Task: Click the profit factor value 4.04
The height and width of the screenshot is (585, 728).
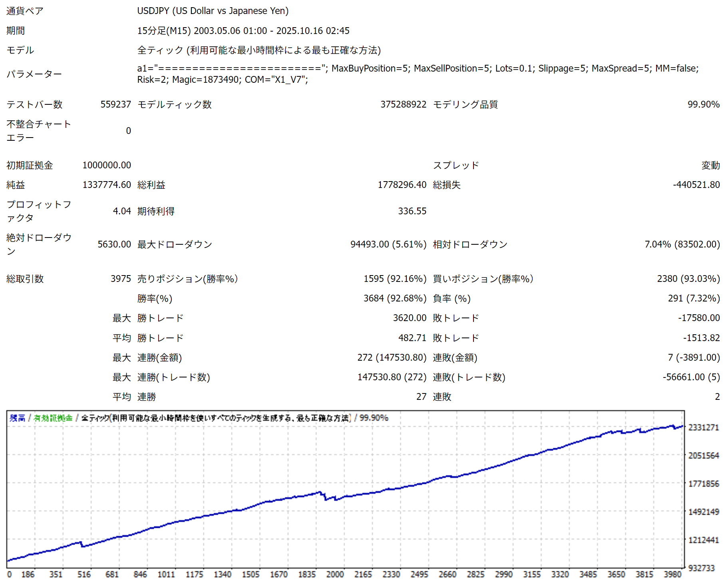Action: tap(122, 211)
